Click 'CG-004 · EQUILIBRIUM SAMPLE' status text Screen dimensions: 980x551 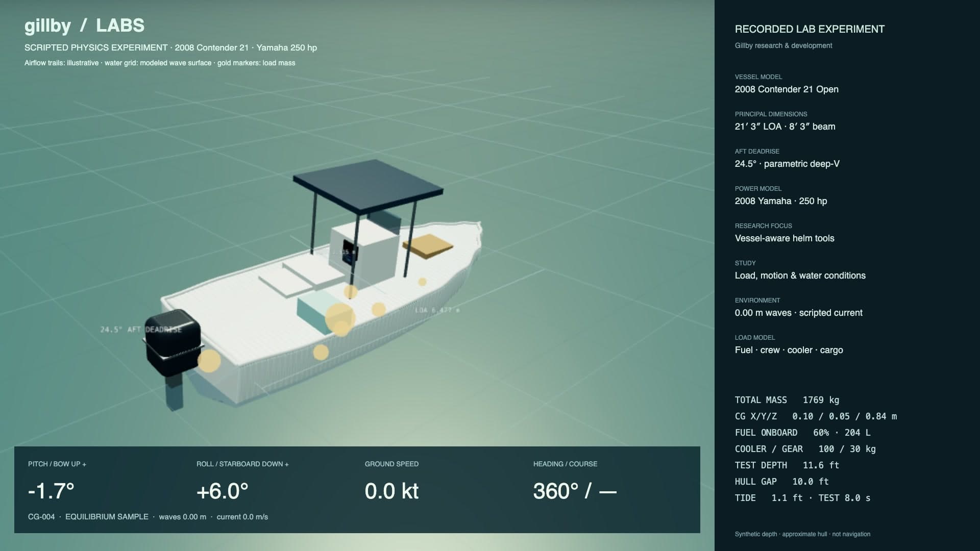[x=88, y=517]
